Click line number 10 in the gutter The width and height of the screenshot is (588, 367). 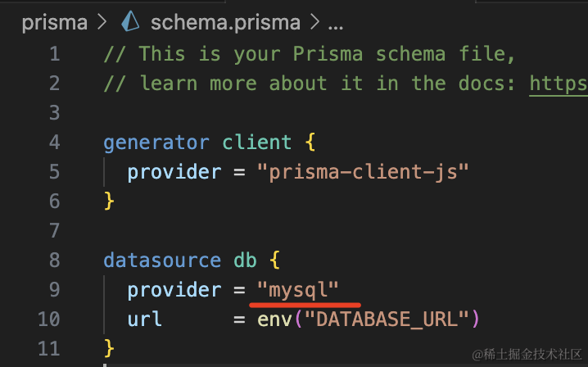tap(49, 319)
